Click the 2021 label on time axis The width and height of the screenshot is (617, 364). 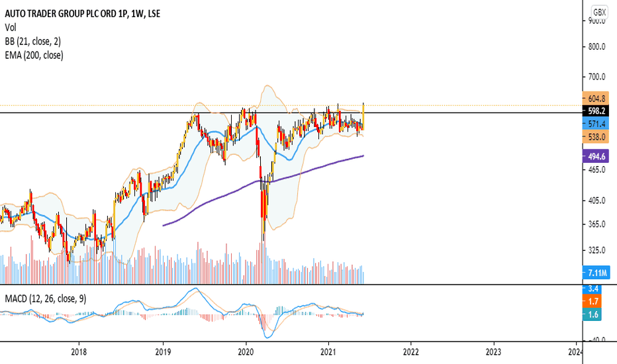pyautogui.click(x=328, y=352)
